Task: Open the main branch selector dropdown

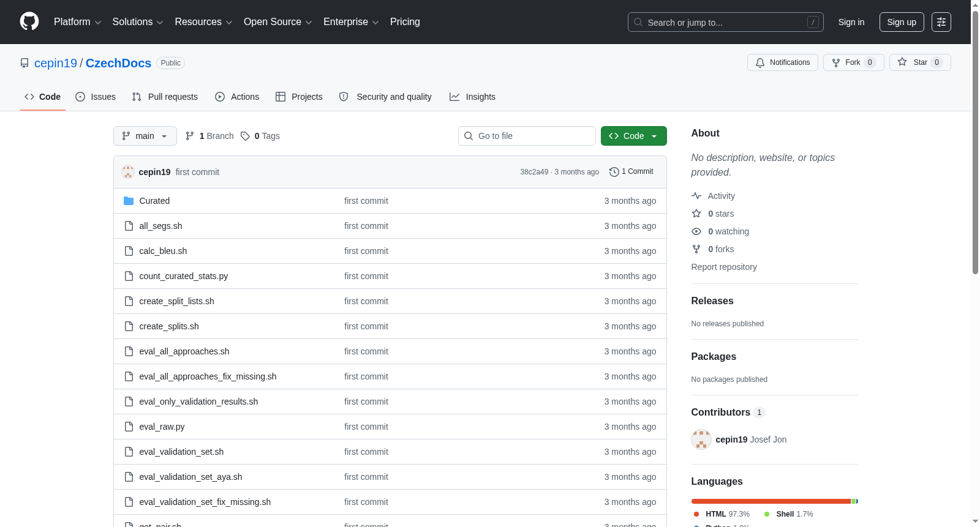Action: 145,136
